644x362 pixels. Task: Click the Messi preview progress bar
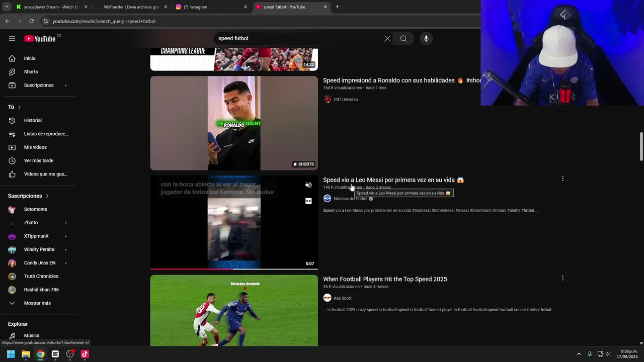click(234, 269)
